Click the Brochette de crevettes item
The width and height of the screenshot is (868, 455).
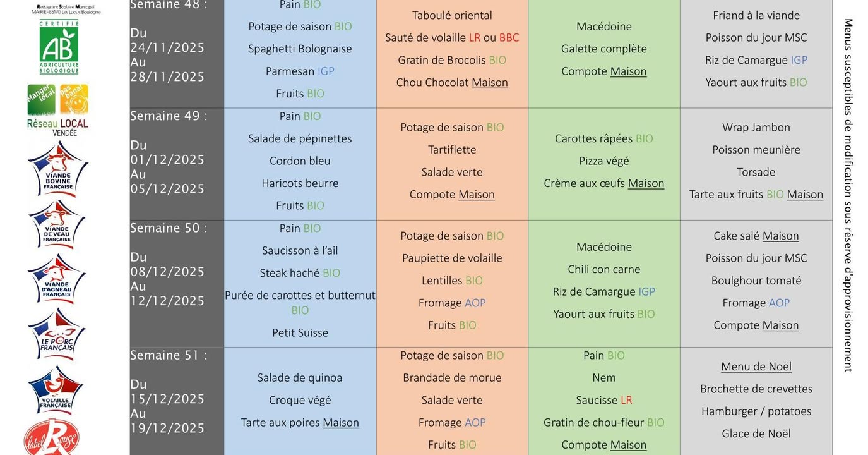(x=756, y=389)
